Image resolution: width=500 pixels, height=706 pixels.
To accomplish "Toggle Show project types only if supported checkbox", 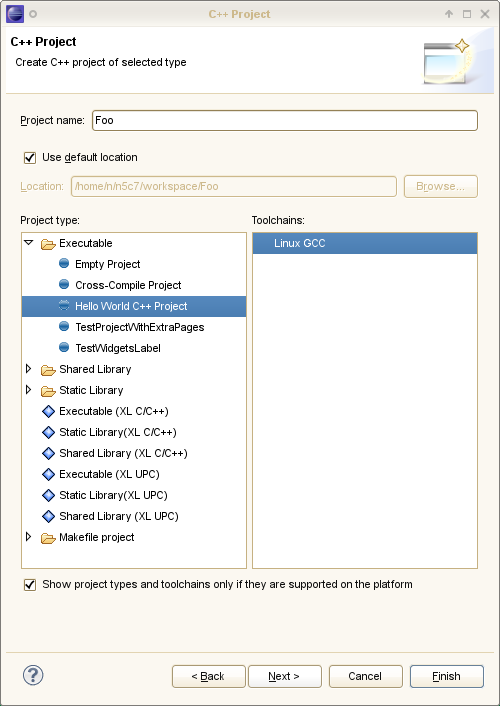I will coord(30,584).
